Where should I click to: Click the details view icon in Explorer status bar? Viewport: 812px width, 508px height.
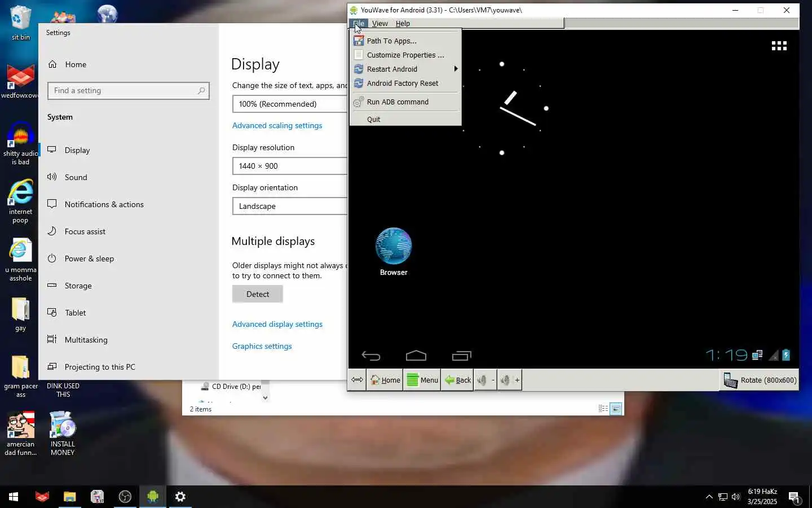[x=603, y=409]
